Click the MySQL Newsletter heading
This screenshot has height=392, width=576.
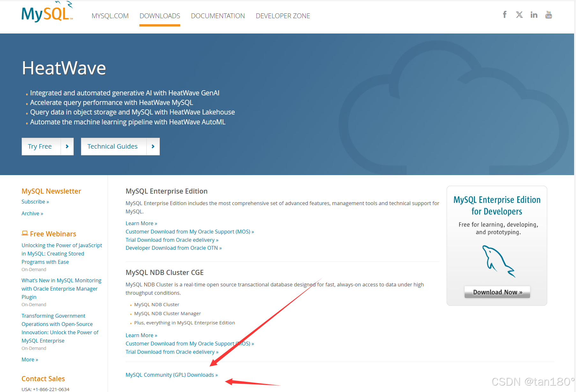pyautogui.click(x=51, y=191)
